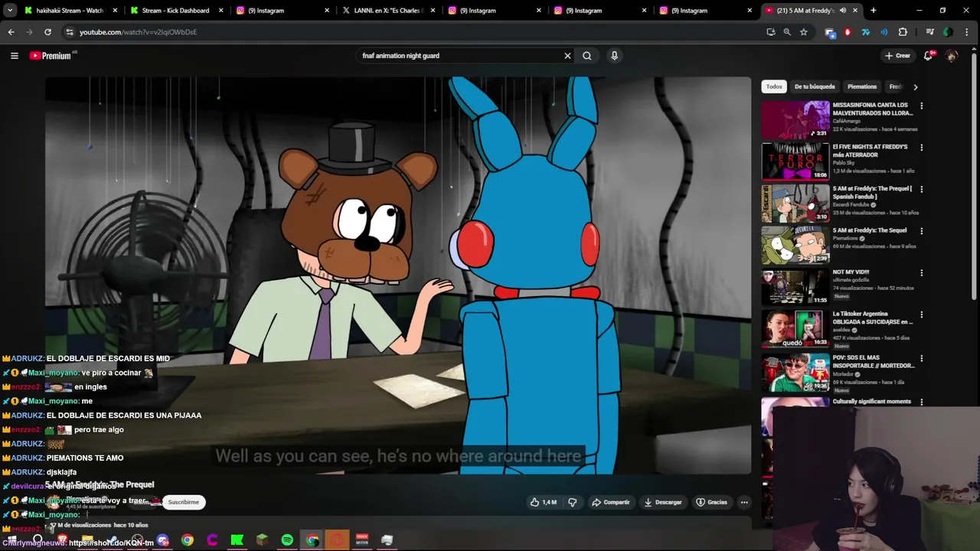The width and height of the screenshot is (980, 551).
Task: Reload the current page
Action: click(x=47, y=32)
